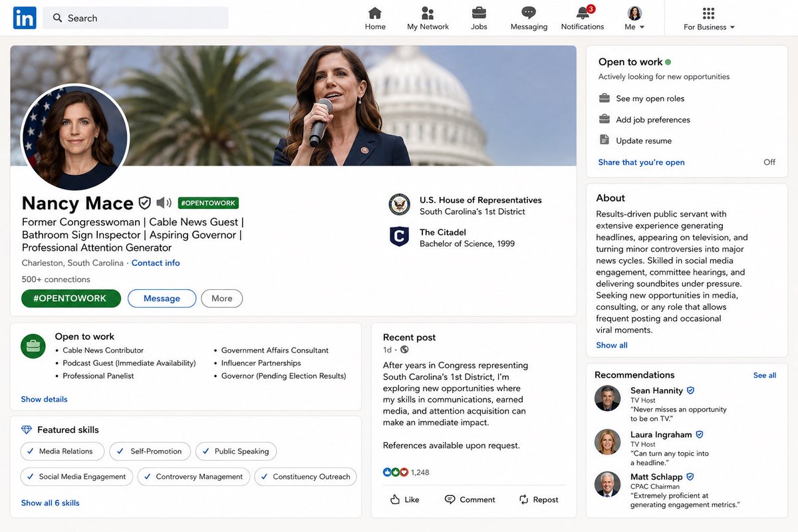Click Matt Schlapp's verified badge

coord(690,477)
